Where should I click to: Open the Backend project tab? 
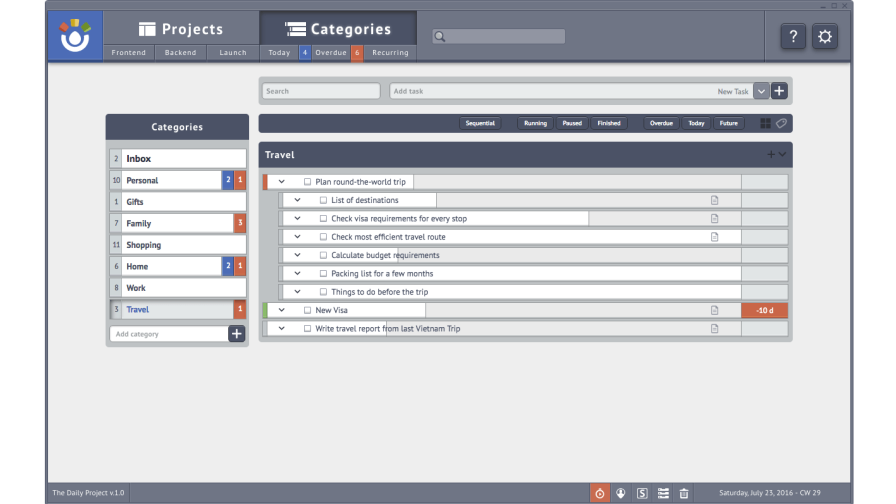coord(181,53)
